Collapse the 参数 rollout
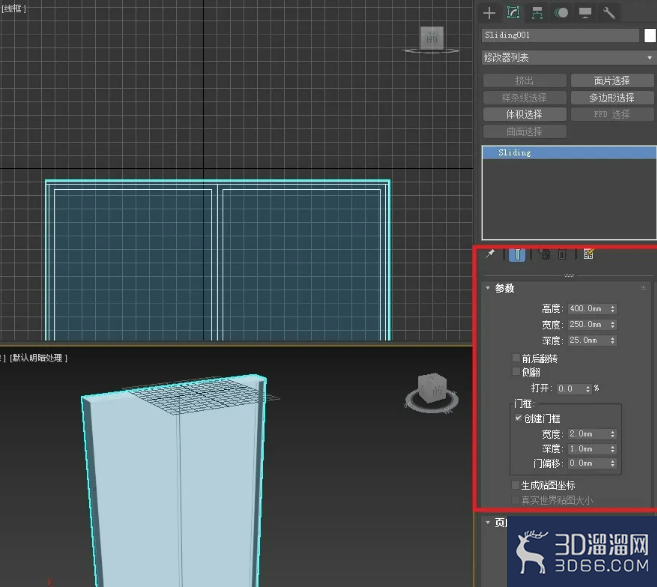Screen dimensions: 657x587 click(x=488, y=288)
